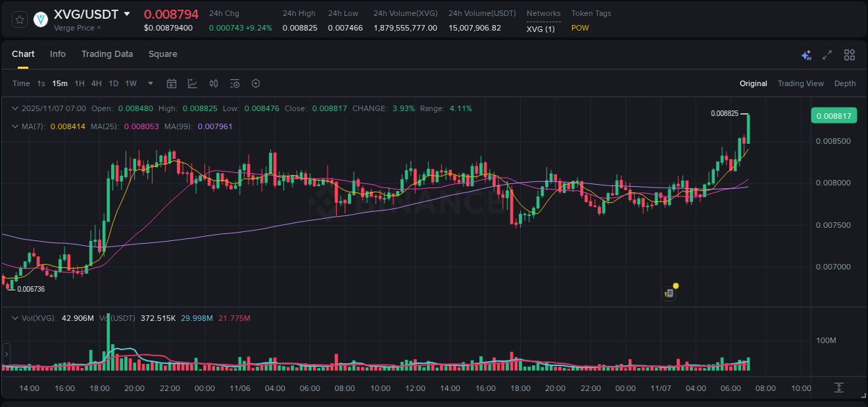This screenshot has width=868, height=407.
Task: Collapse the MA indicators row
Action: point(15,126)
